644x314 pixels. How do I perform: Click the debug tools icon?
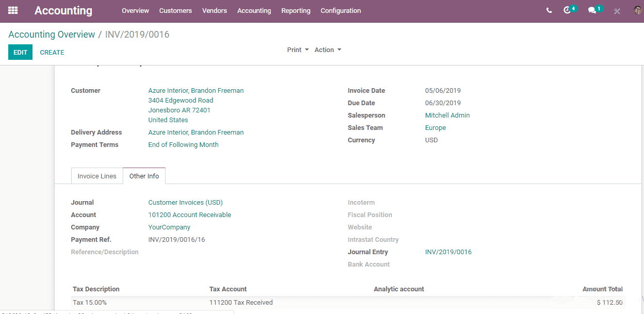click(x=617, y=11)
